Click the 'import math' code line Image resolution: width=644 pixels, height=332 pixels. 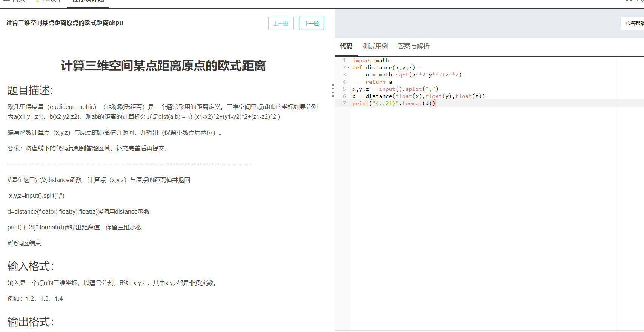click(x=370, y=60)
